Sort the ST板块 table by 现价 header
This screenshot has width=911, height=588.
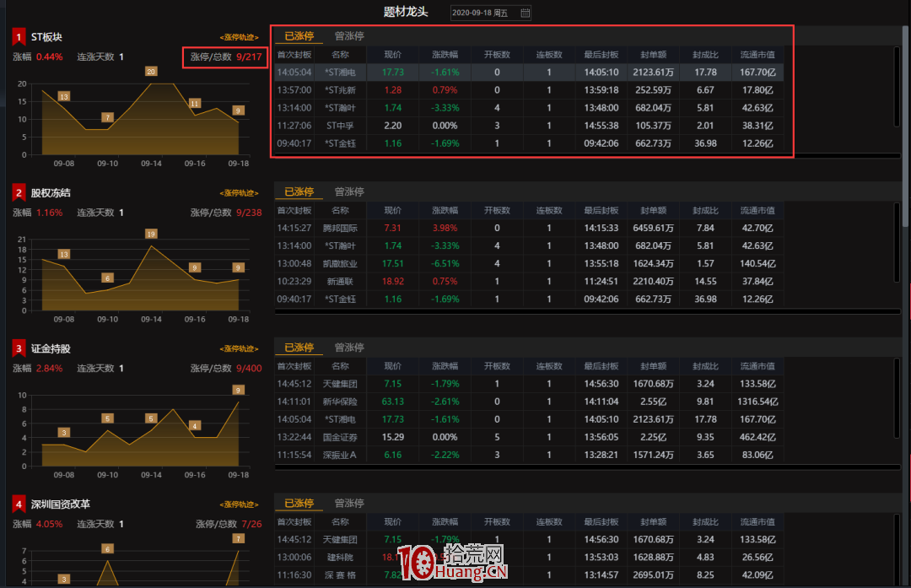pos(393,55)
